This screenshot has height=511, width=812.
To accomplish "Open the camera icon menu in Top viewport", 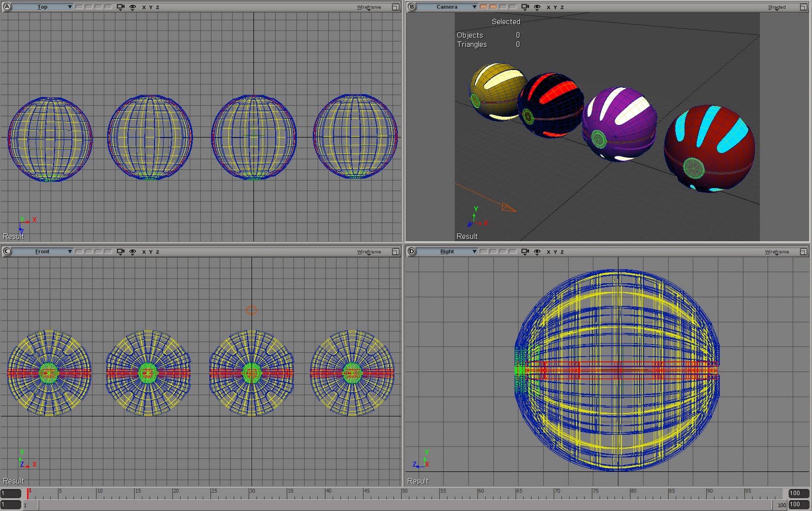I will [121, 7].
